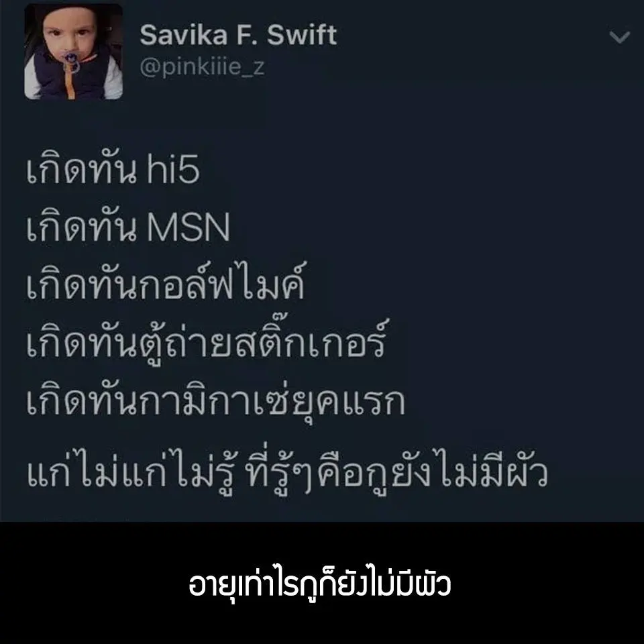
Task: Click the word Savika in the display name
Action: [x=184, y=35]
